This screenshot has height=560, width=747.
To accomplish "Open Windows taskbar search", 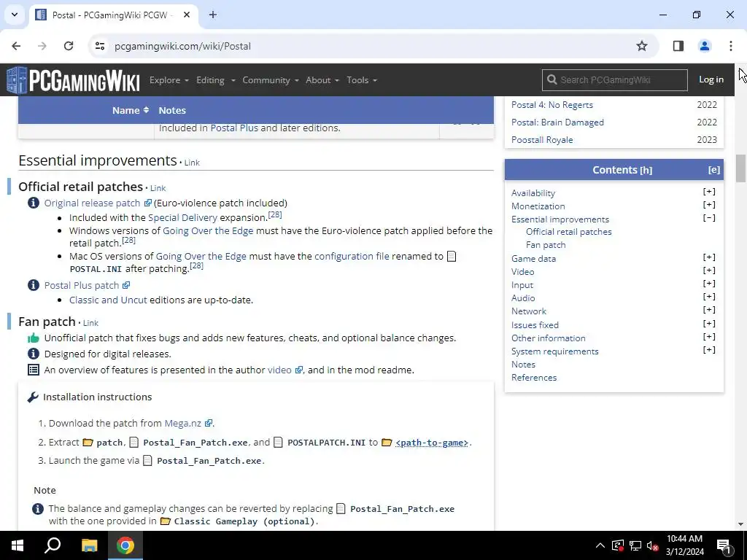I will [53, 545].
